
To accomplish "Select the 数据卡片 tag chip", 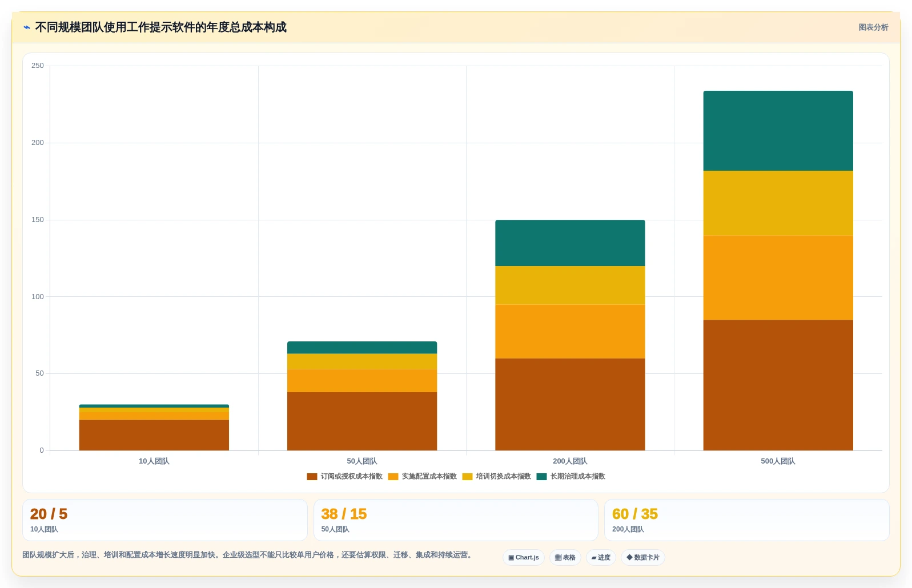I will 643,558.
